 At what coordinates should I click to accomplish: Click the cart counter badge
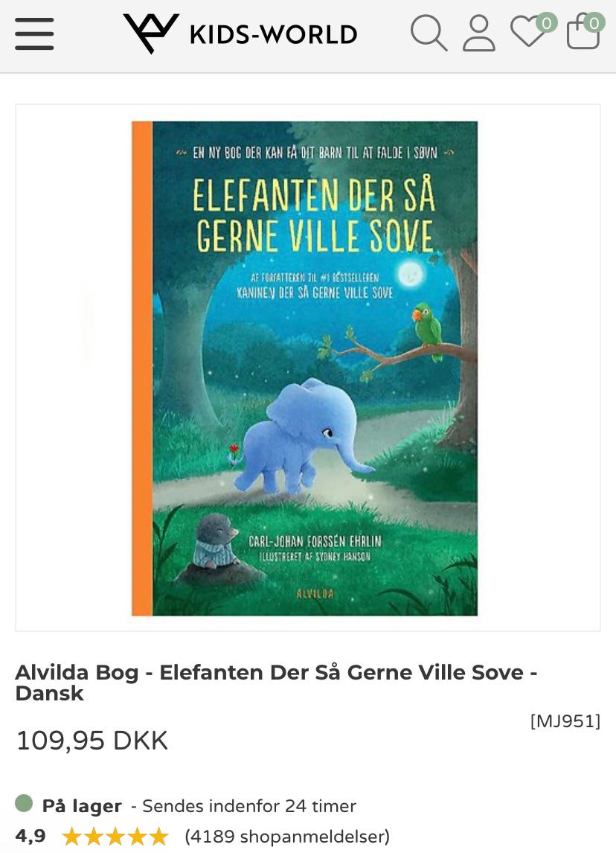click(x=594, y=23)
